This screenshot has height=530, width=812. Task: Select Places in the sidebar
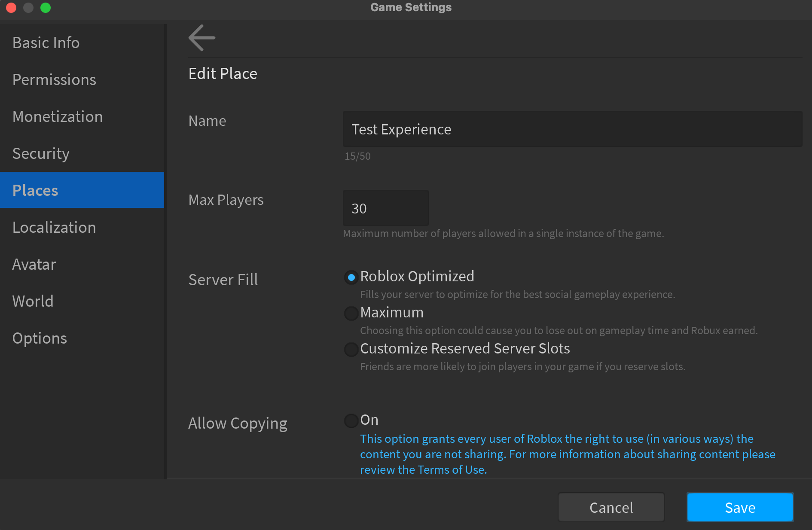[35, 190]
